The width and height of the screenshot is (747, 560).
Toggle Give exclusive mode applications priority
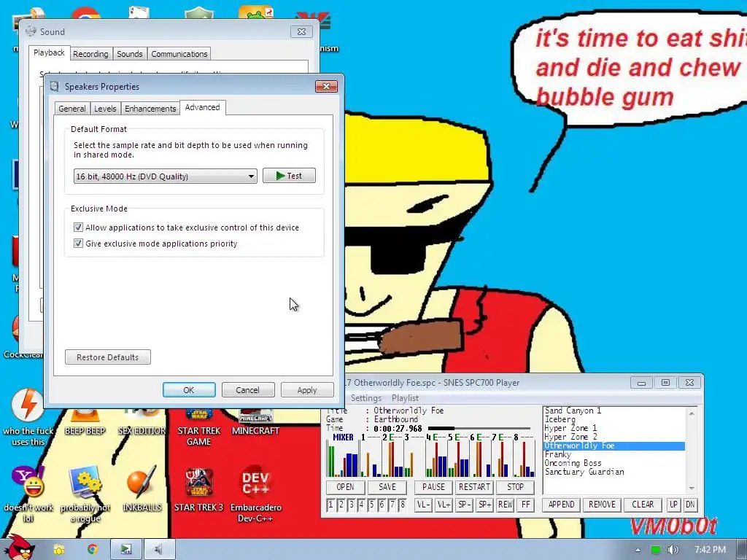pos(78,244)
